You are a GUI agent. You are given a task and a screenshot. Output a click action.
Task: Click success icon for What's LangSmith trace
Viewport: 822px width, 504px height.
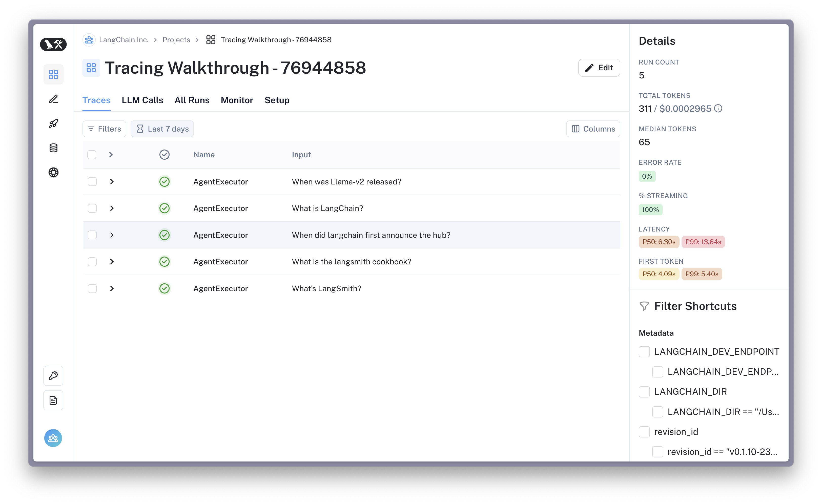[165, 288]
